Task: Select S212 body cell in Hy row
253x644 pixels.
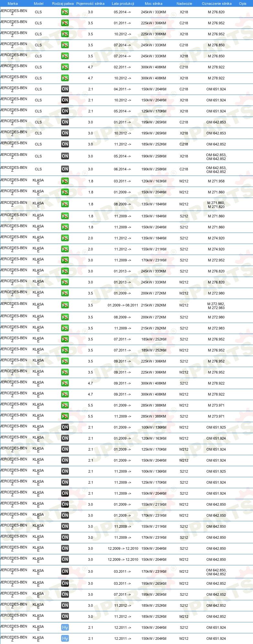Action: coord(184,627)
